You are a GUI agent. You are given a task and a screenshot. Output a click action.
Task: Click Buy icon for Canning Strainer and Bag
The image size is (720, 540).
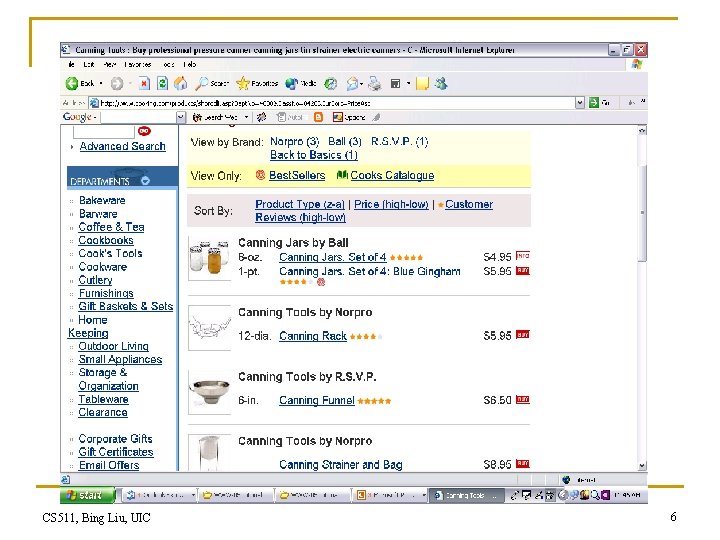point(523,463)
